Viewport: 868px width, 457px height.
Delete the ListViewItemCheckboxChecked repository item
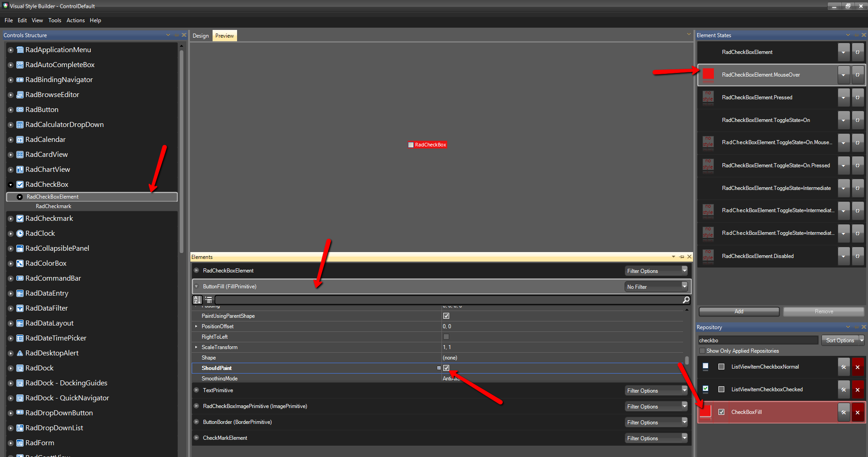click(x=858, y=390)
